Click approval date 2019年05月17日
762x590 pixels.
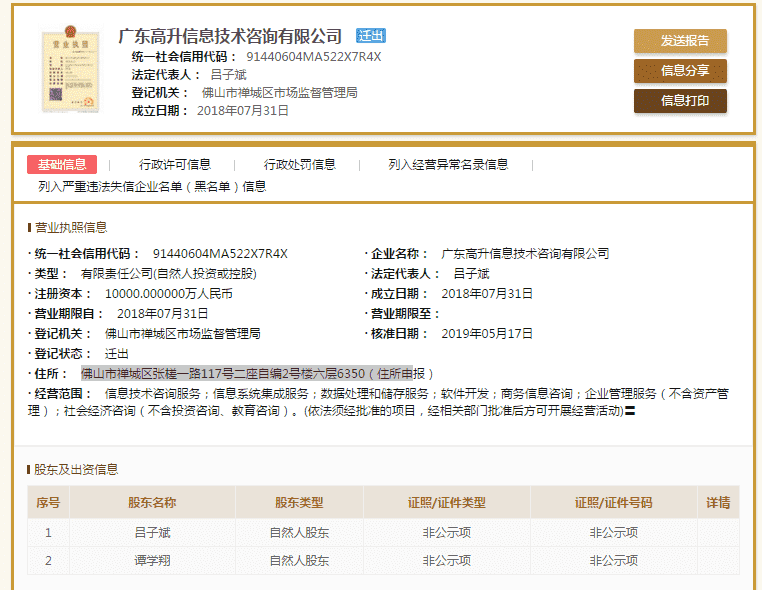point(487,333)
